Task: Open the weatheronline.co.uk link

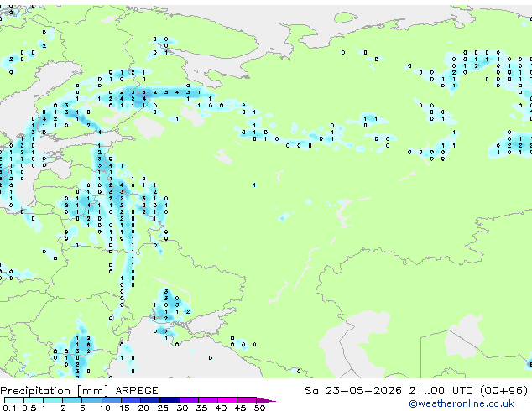Action: coord(462,403)
